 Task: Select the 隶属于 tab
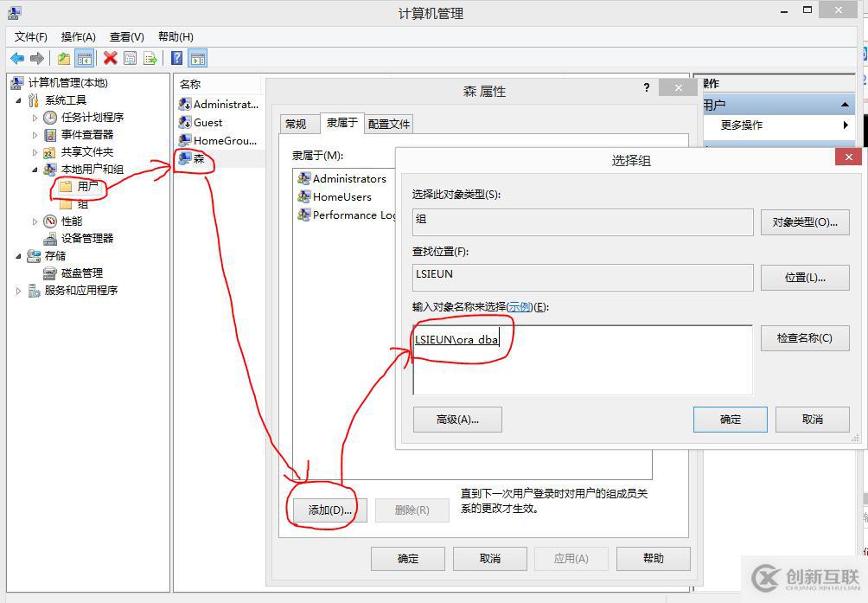click(x=342, y=122)
